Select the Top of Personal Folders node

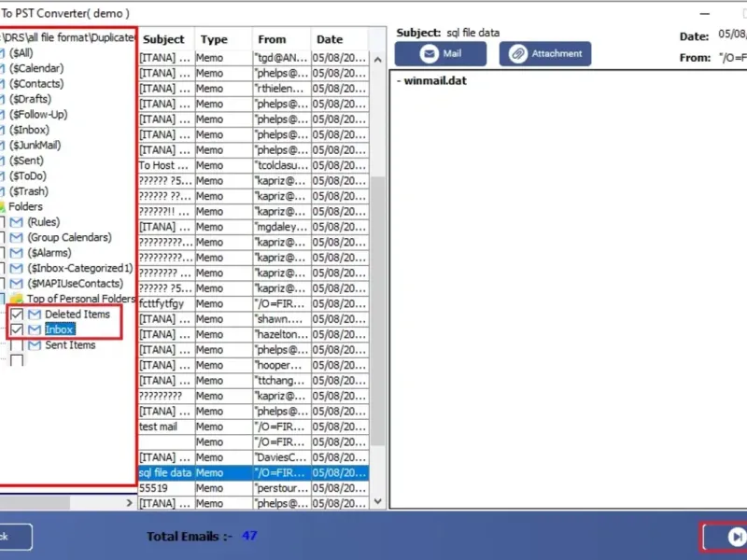pyautogui.click(x=80, y=299)
